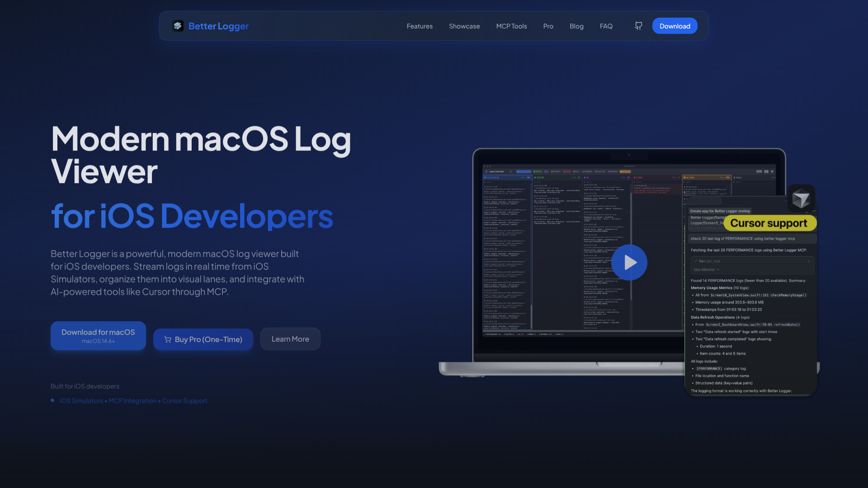868x488 pixels.
Task: Click the Learn More button
Action: (x=290, y=339)
